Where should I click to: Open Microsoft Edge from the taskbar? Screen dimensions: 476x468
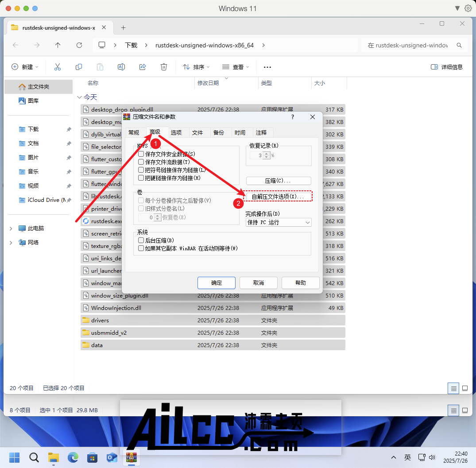(x=73, y=457)
